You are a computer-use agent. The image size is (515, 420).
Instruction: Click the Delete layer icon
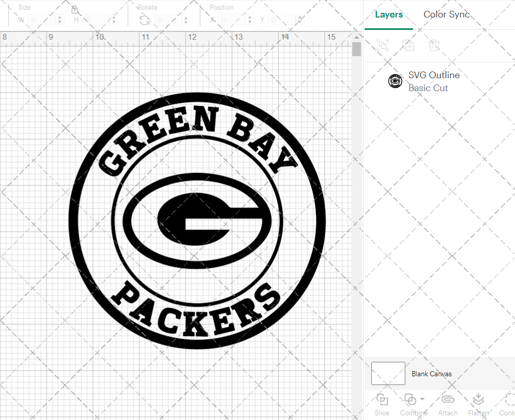(x=435, y=45)
